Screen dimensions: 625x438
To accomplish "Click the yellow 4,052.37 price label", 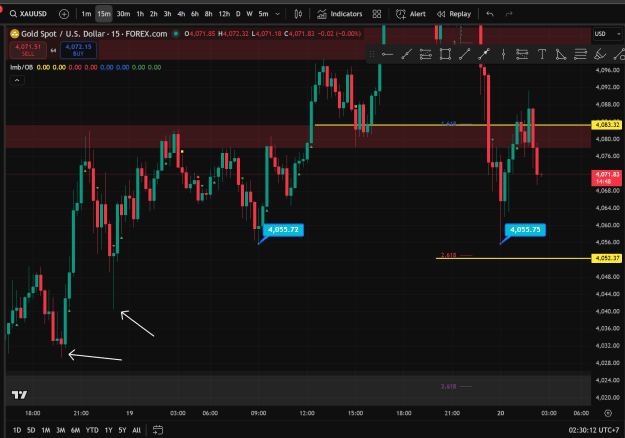I will [x=607, y=258].
